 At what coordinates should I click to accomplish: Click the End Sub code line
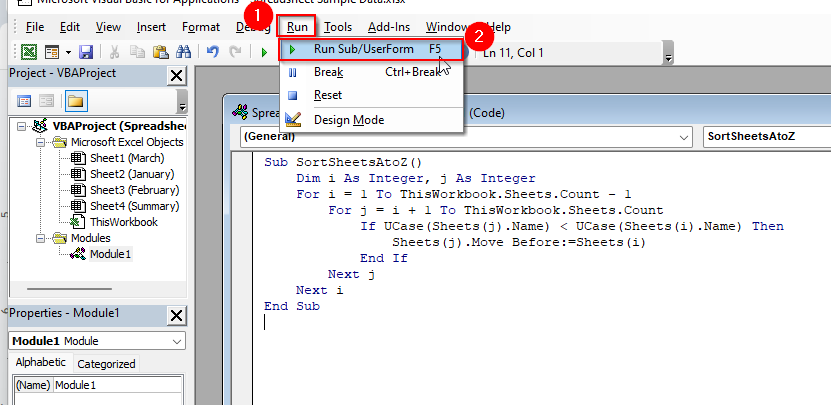[292, 306]
